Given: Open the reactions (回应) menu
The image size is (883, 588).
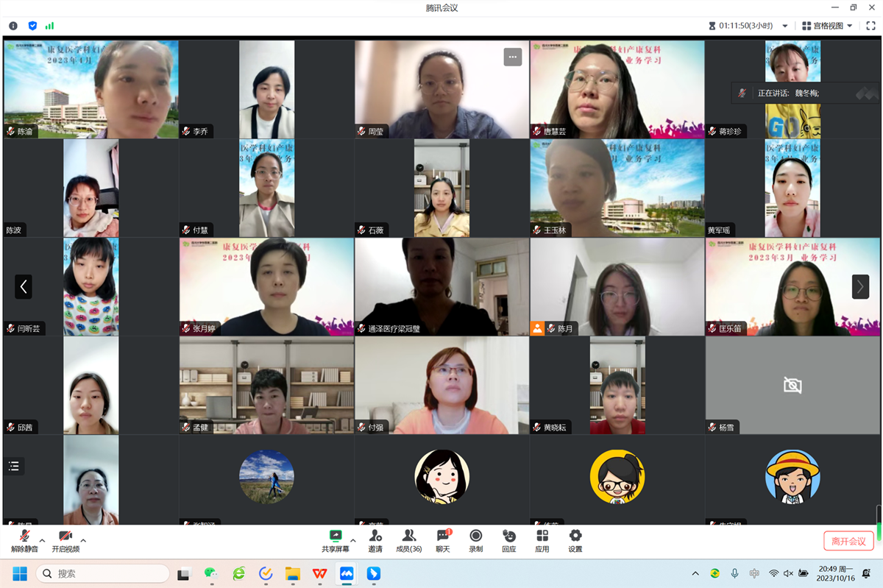Looking at the screenshot, I should point(508,541).
